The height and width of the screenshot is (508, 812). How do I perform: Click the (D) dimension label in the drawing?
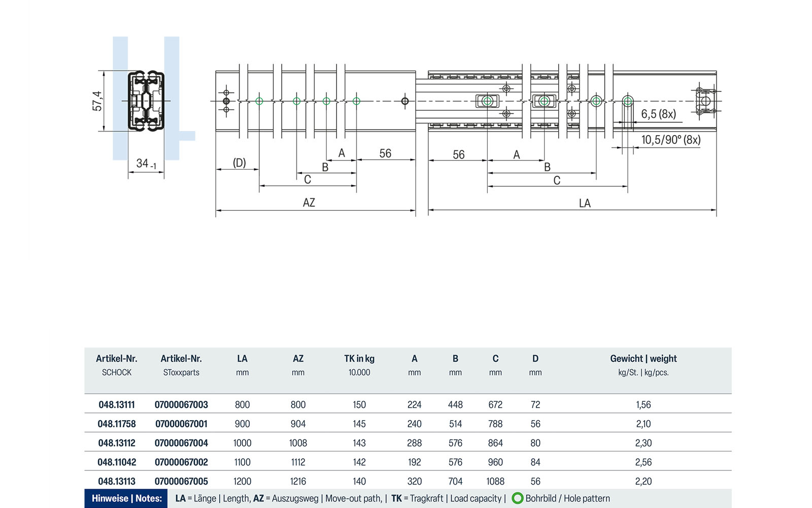[239, 163]
